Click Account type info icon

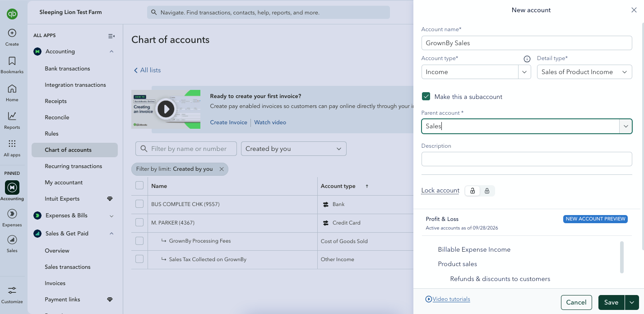point(527,59)
